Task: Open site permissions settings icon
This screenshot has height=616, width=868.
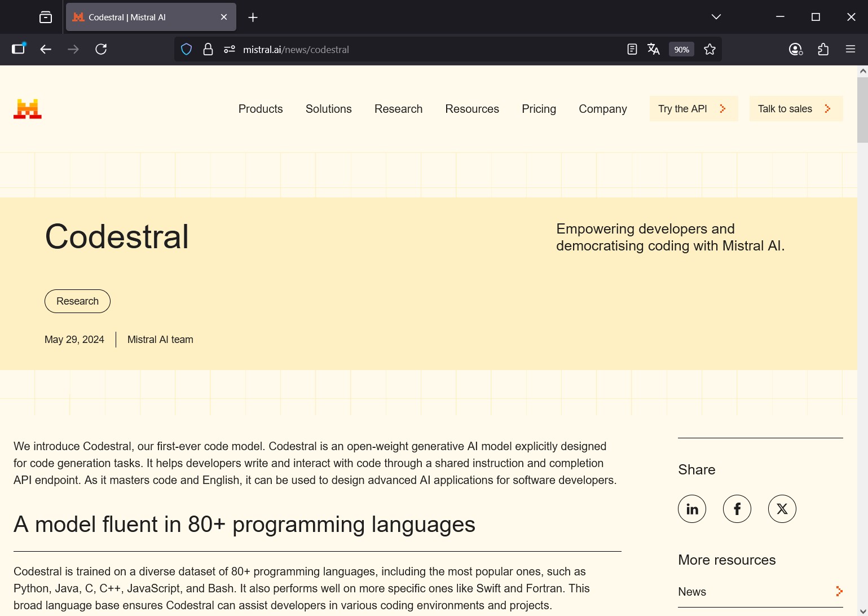Action: [x=230, y=50]
